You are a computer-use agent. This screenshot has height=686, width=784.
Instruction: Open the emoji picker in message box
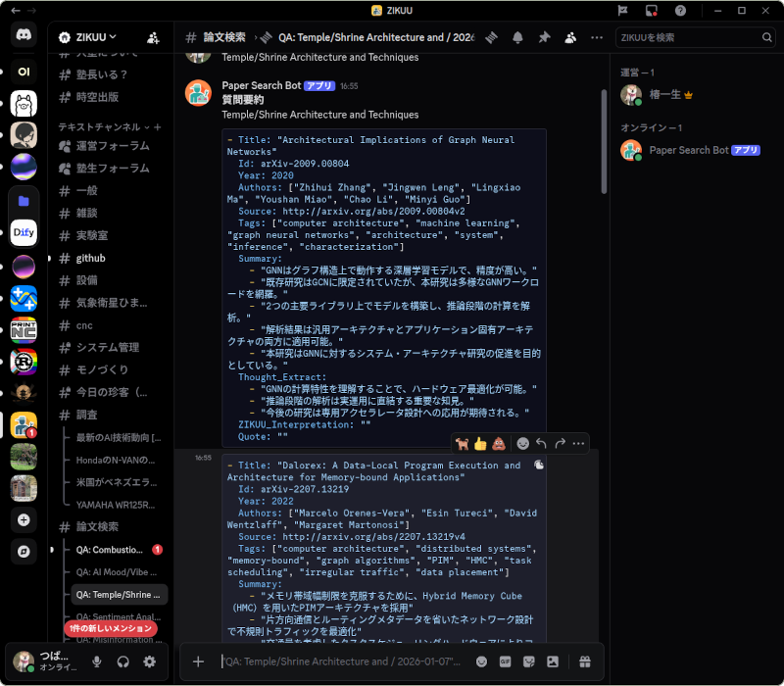(x=481, y=661)
